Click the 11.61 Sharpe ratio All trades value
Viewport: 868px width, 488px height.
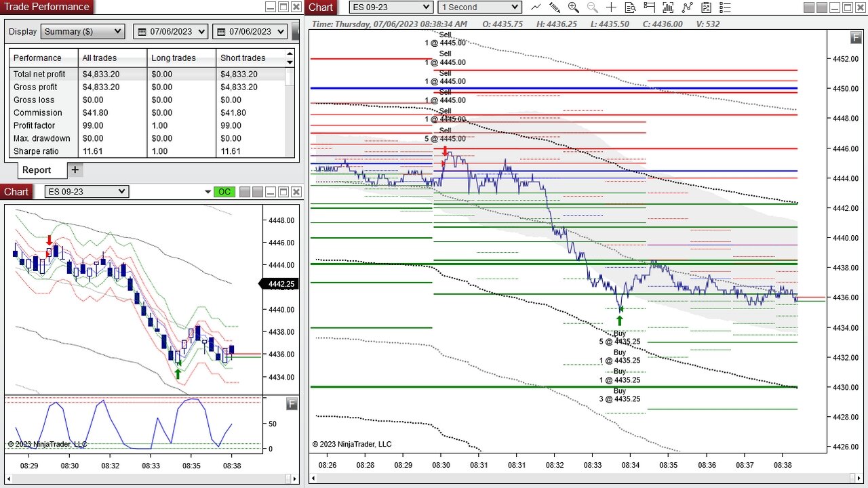(x=93, y=152)
